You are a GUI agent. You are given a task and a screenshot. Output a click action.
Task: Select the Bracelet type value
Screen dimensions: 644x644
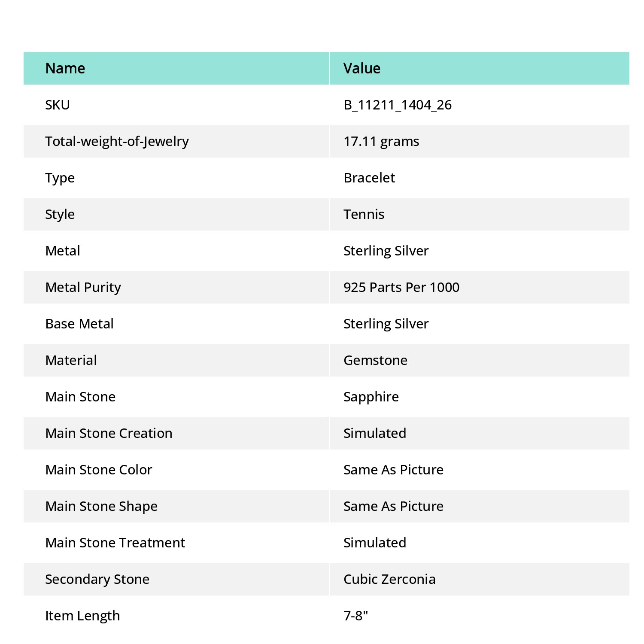[x=369, y=178]
